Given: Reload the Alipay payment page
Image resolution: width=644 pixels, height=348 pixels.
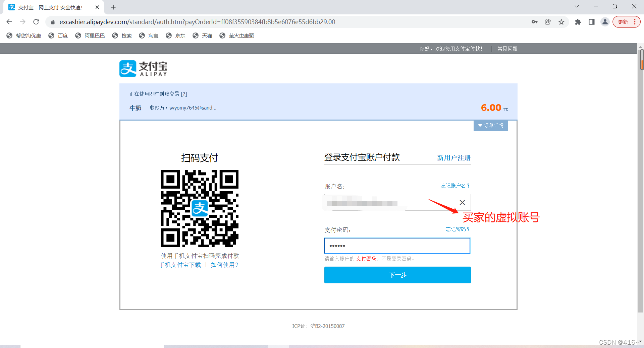Looking at the screenshot, I should (36, 22).
